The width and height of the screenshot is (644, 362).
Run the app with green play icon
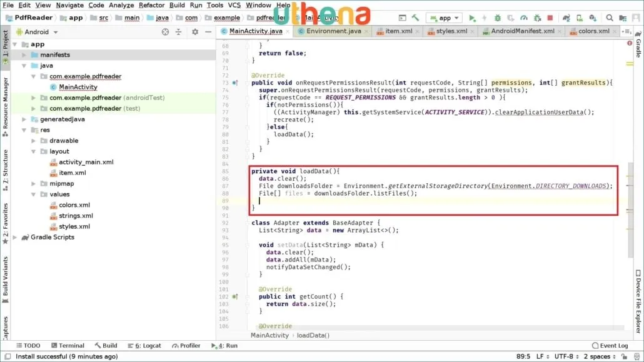click(x=472, y=18)
